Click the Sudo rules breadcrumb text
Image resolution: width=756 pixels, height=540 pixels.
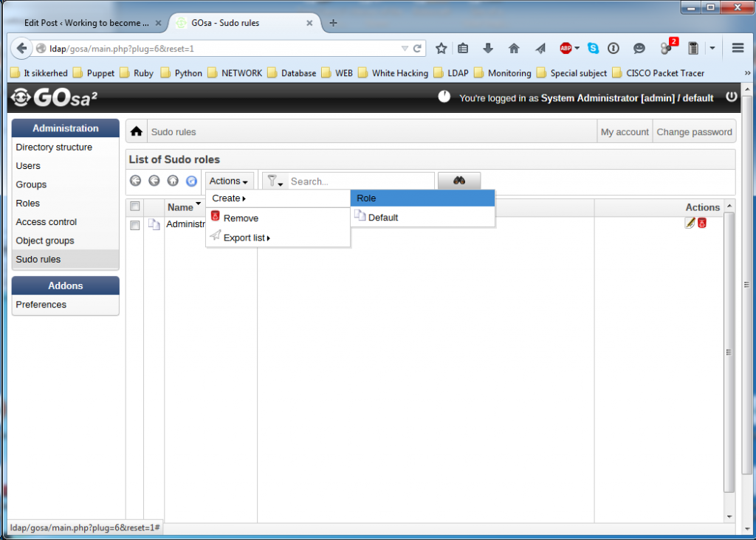click(x=173, y=131)
